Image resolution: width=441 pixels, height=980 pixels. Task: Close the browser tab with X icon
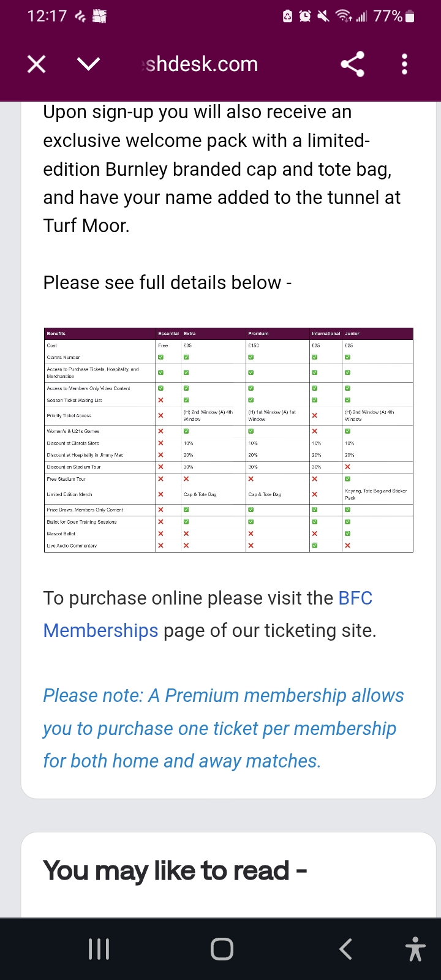[x=37, y=64]
